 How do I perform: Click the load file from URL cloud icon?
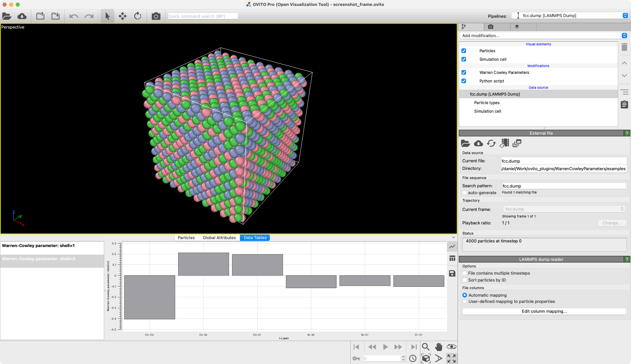[22, 16]
